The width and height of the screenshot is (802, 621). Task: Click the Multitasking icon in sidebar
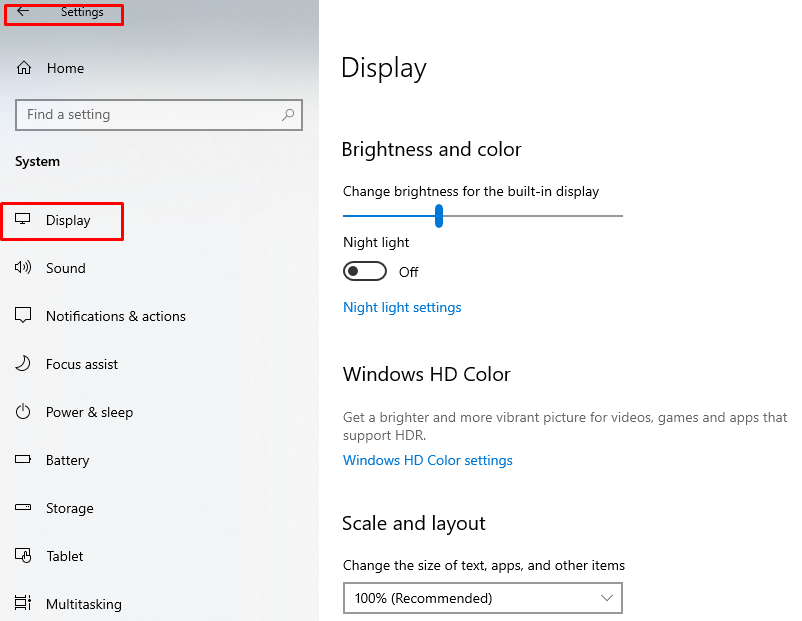[x=23, y=603]
